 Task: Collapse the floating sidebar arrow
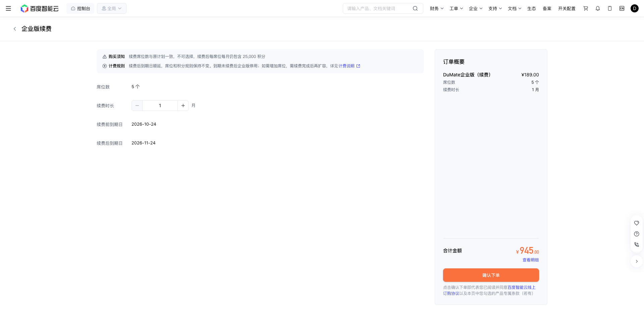click(637, 261)
